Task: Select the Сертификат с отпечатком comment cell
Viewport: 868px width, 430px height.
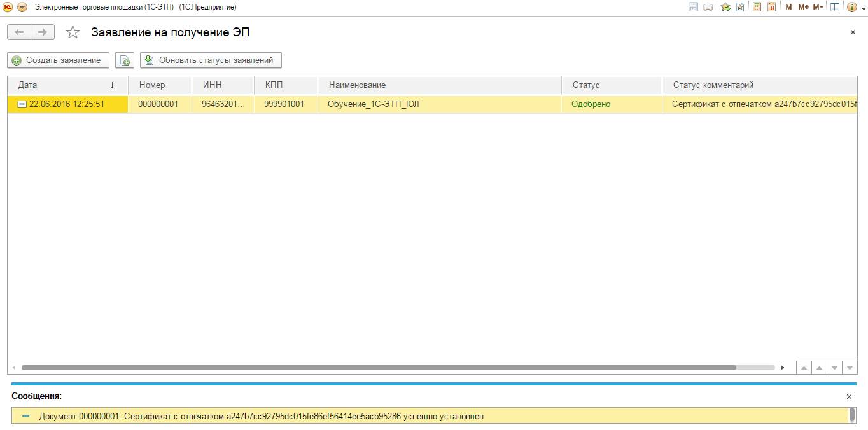Action: pos(760,104)
